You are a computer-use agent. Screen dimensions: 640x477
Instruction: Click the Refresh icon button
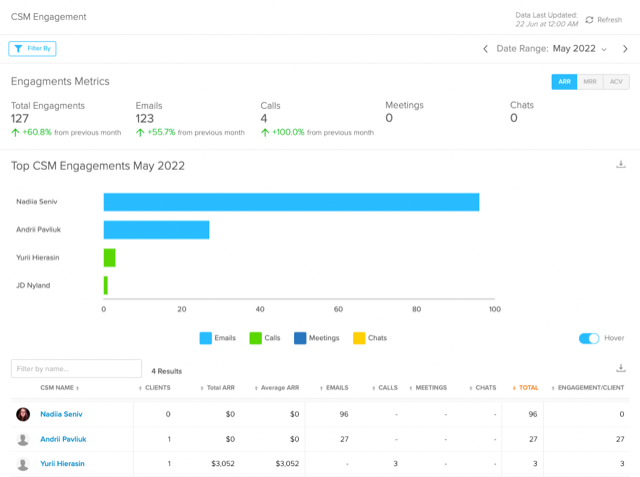[x=590, y=19]
